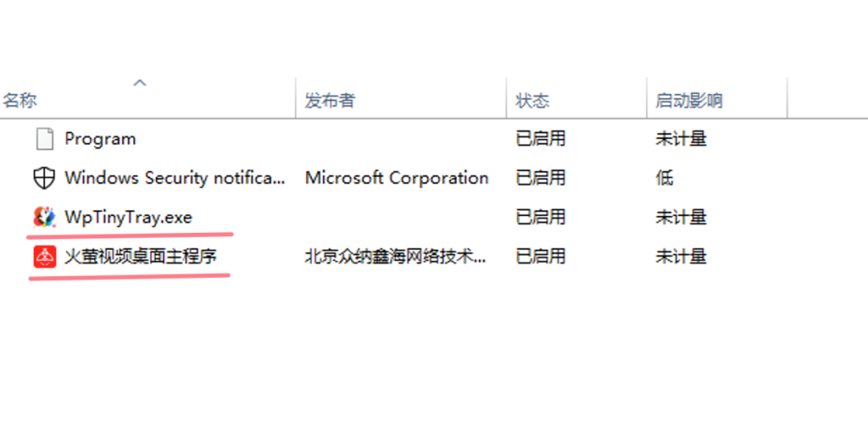Click 已启用 status in the Program row
Image resolution: width=868 pixels, height=432 pixels.
click(x=541, y=139)
